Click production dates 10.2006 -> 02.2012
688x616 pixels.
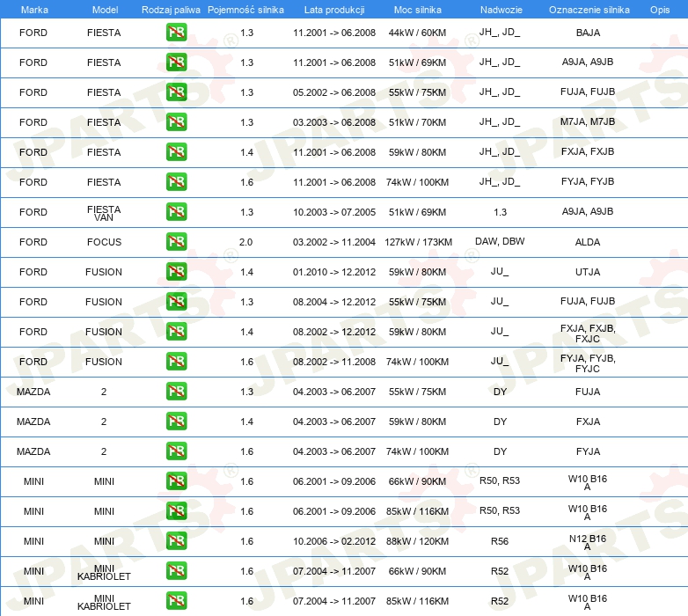[334, 541]
